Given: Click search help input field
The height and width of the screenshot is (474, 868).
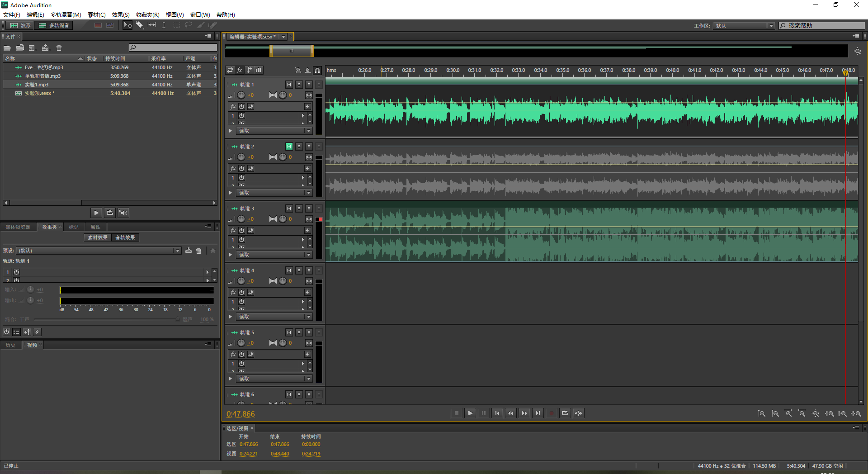Looking at the screenshot, I should pos(821,26).
